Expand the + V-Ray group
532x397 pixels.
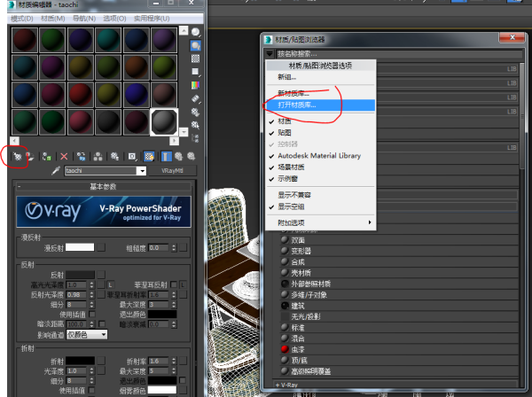pos(395,385)
